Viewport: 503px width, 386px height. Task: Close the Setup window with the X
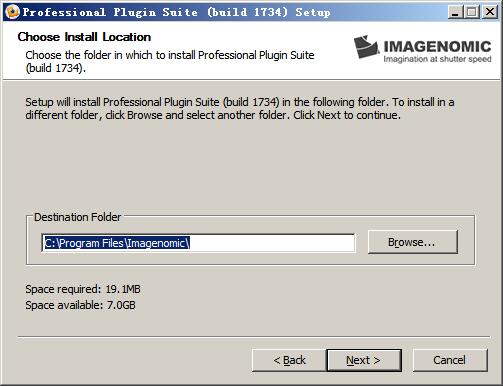(x=490, y=12)
